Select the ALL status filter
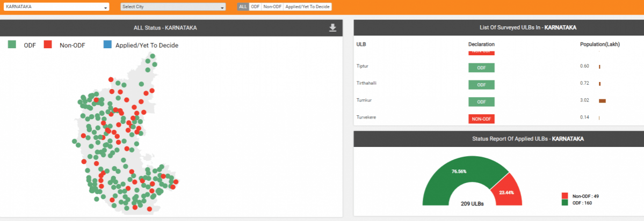The width and height of the screenshot is (644, 221). click(243, 7)
